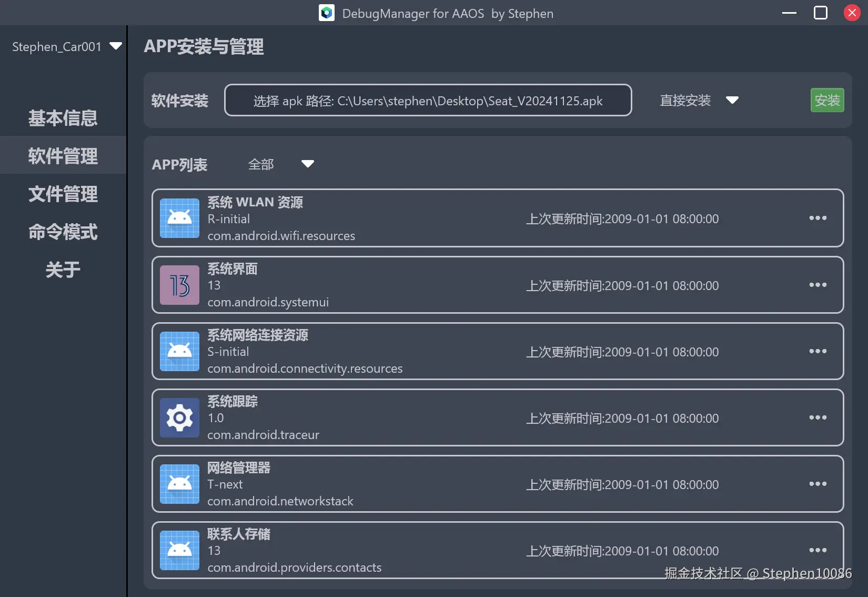Screen dimensions: 868x597
Task: Open the 基本信息 section
Action: click(x=63, y=118)
